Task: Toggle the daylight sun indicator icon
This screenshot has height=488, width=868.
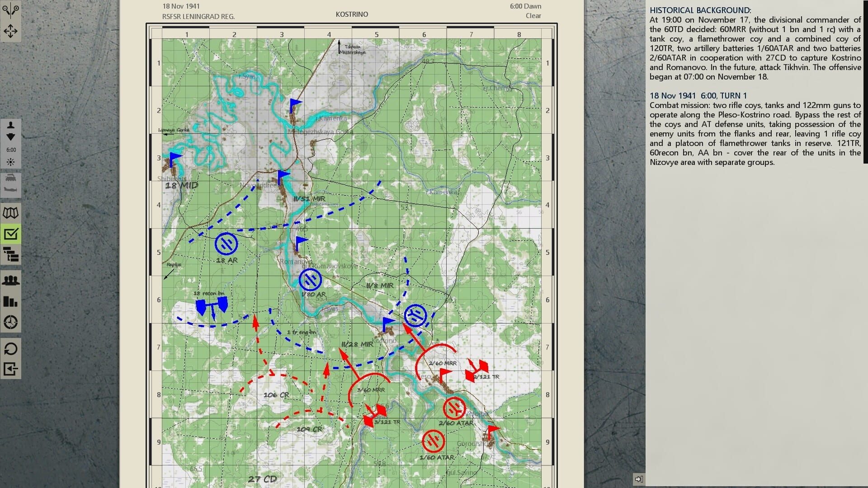Action: point(10,161)
